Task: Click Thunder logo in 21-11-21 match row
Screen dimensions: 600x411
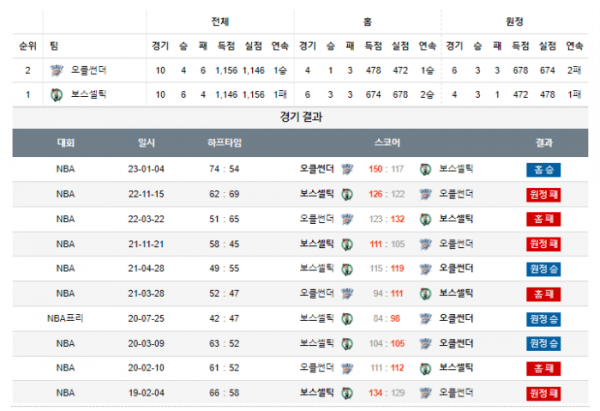Action: click(x=426, y=244)
